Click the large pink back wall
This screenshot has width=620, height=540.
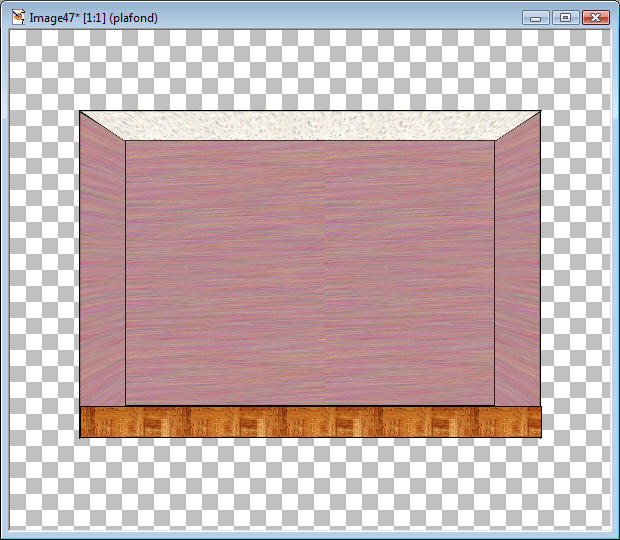click(x=310, y=273)
